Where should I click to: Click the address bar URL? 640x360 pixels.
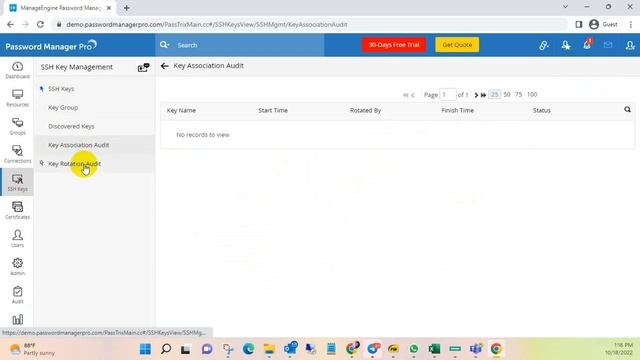tap(207, 24)
